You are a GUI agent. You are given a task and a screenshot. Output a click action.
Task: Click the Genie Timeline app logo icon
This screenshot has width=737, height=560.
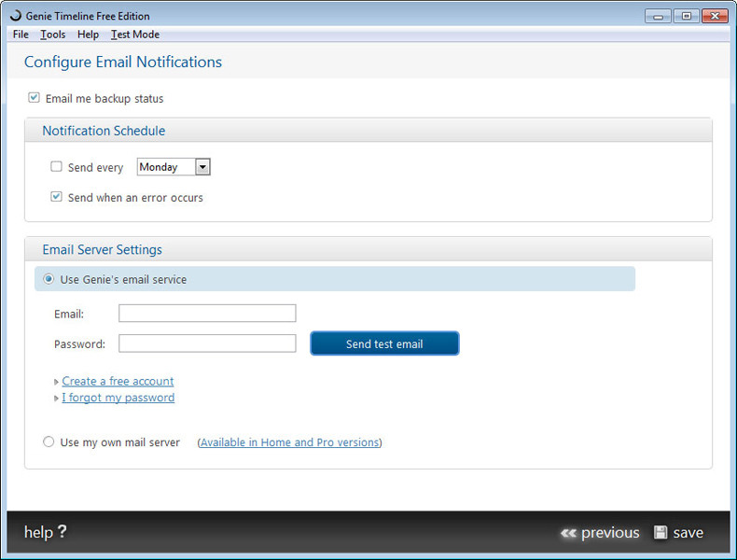(x=16, y=16)
